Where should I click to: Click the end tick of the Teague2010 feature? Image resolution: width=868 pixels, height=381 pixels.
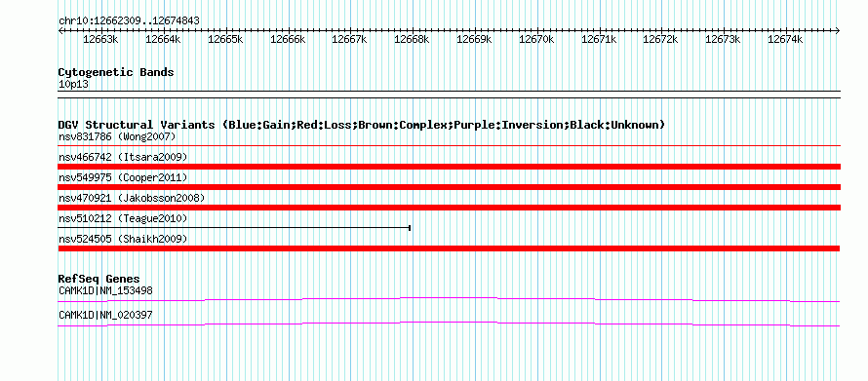(x=409, y=228)
